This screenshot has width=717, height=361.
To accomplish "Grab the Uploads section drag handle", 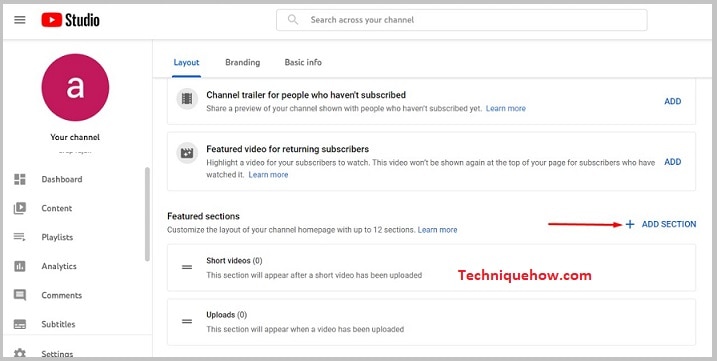I will coord(187,322).
